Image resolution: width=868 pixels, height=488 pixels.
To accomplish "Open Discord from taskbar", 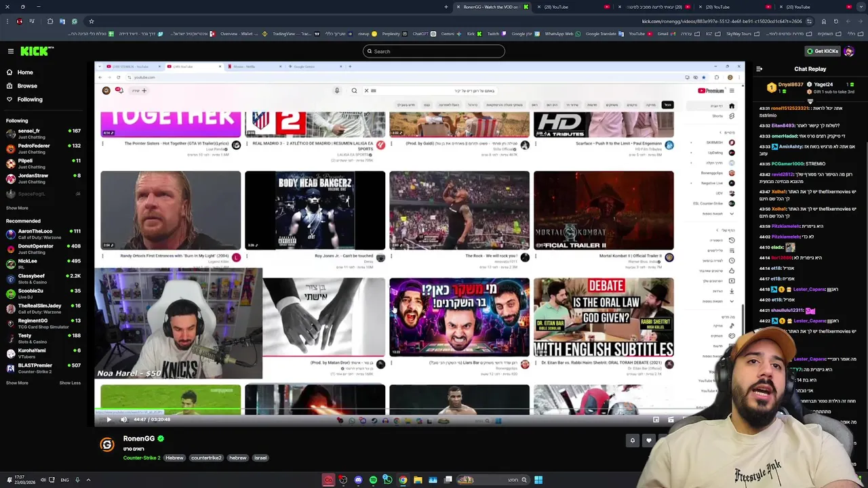I will [358, 480].
